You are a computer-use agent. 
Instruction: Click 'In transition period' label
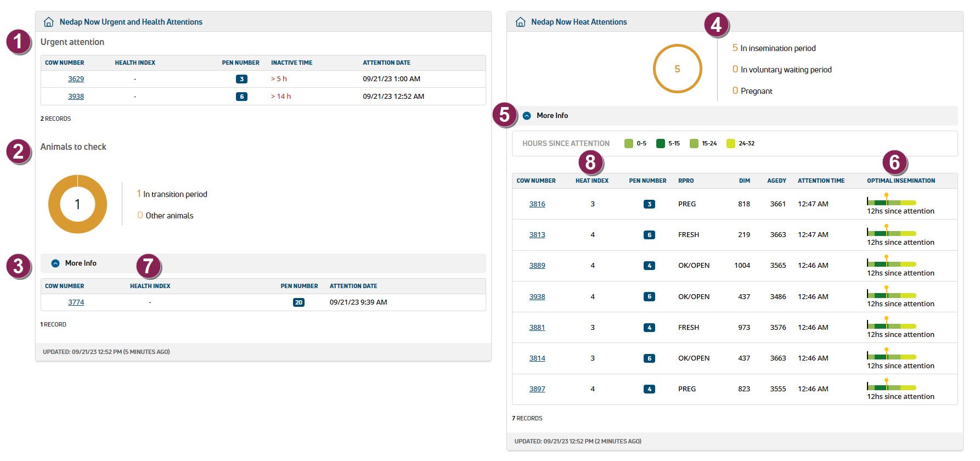172,194
